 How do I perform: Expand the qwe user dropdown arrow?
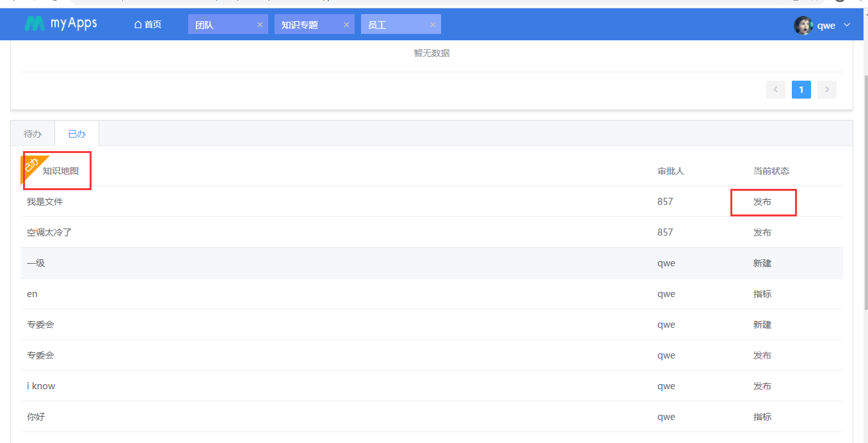[x=847, y=25]
